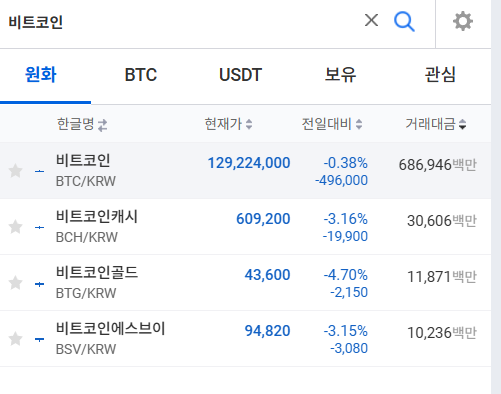This screenshot has height=394, width=501.
Task: Select the 비트코인캐시 BCH/KRW row
Action: (x=245, y=227)
